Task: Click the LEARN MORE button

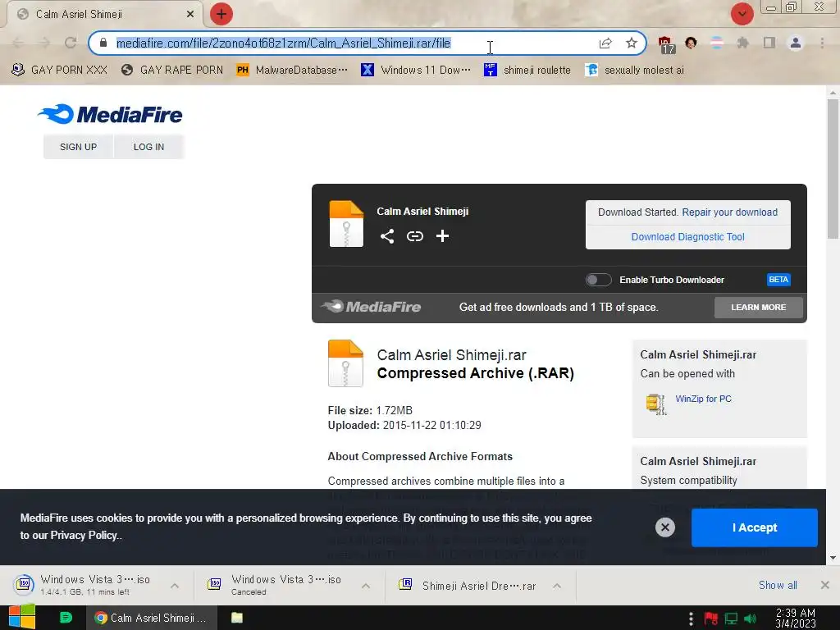Action: coord(759,308)
